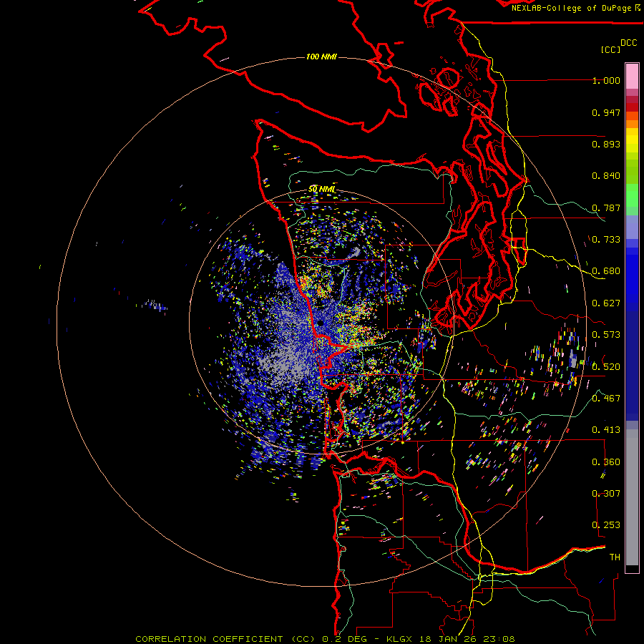
Task: Click the 0.307 scale value
Action: point(606,494)
